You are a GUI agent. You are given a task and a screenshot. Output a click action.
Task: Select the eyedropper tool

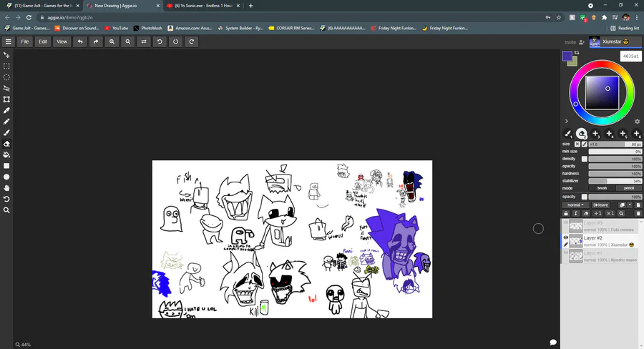[x=6, y=110]
